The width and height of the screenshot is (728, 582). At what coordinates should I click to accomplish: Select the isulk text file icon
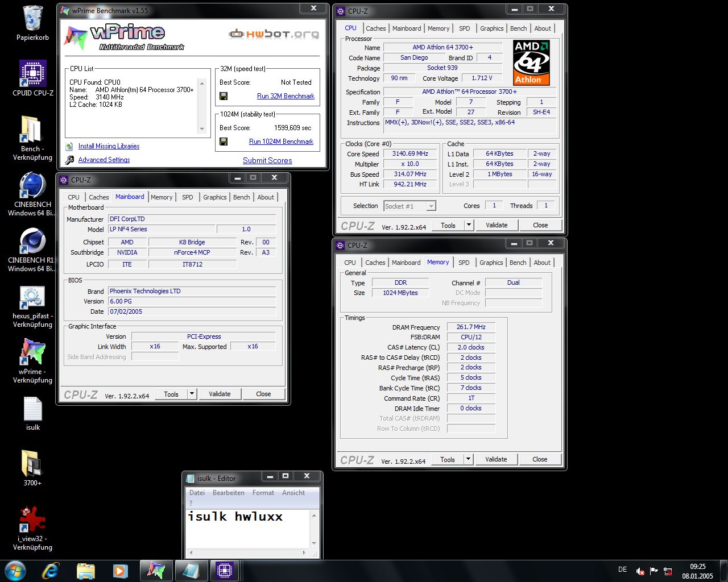pyautogui.click(x=32, y=409)
